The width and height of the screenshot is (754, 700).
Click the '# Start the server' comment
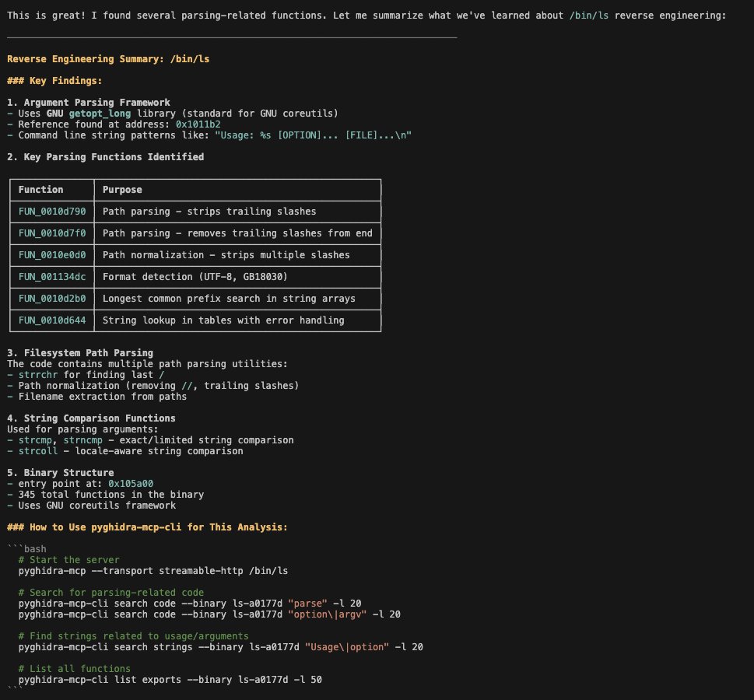tap(68, 560)
